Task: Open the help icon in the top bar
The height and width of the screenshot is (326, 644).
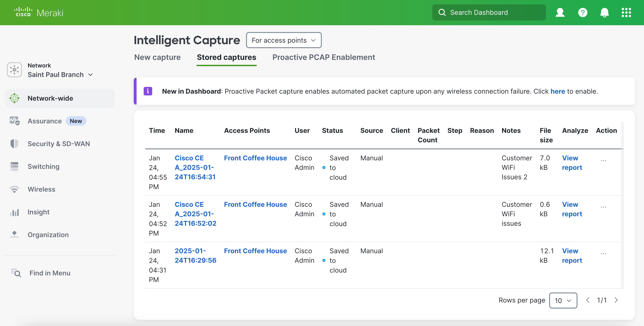Action: coord(582,12)
